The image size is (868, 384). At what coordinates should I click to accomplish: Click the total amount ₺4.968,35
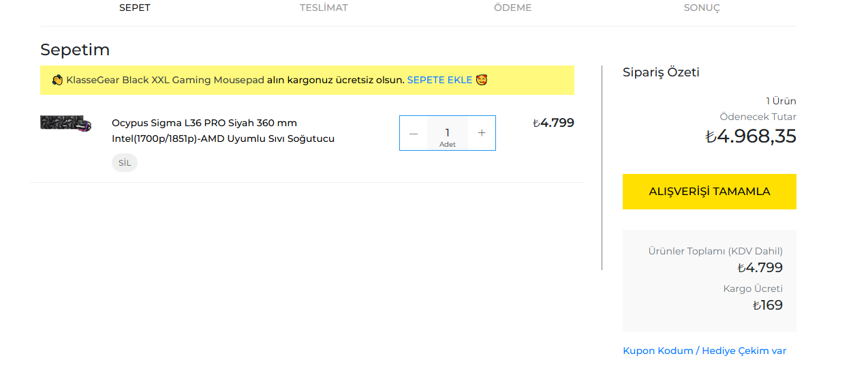pos(751,136)
